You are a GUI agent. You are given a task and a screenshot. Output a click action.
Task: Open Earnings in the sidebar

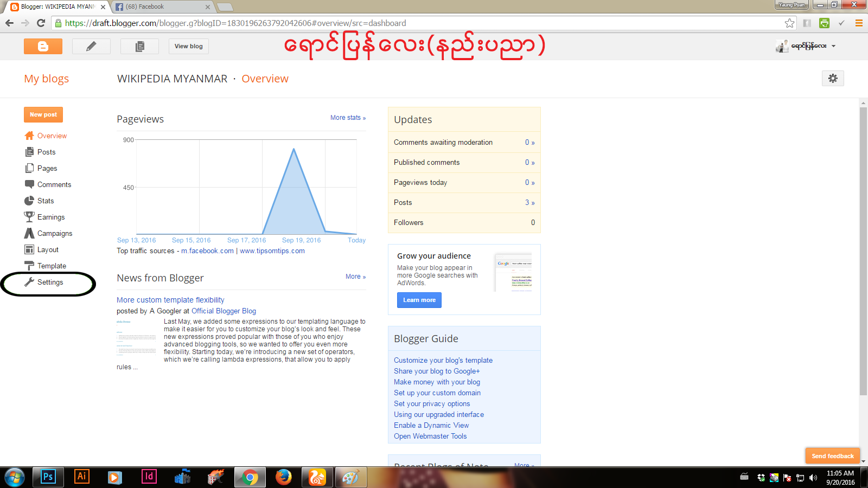(x=51, y=217)
